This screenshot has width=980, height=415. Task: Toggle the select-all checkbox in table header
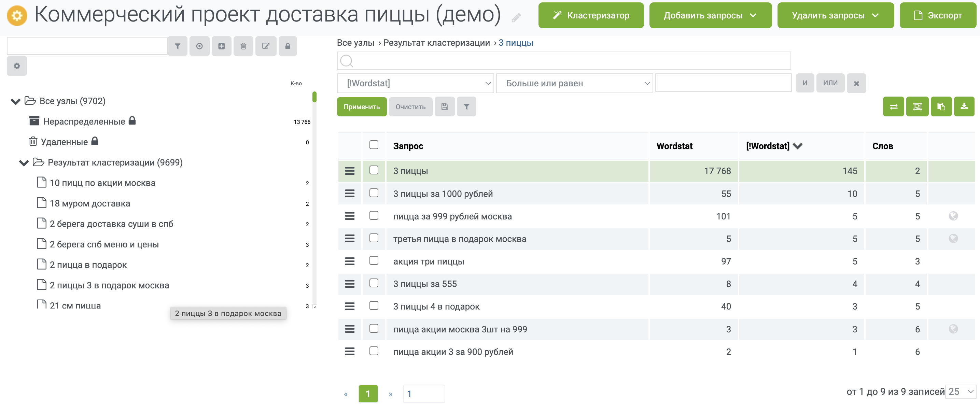point(374,145)
